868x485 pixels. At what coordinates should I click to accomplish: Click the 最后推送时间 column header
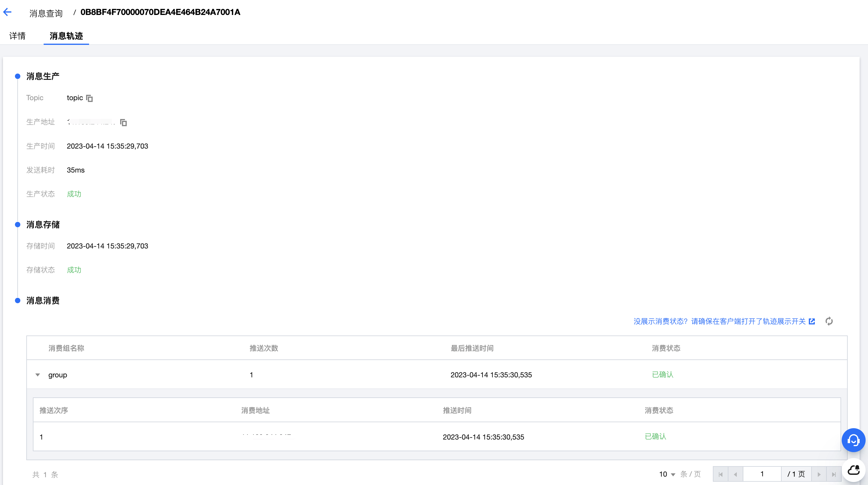(x=472, y=348)
